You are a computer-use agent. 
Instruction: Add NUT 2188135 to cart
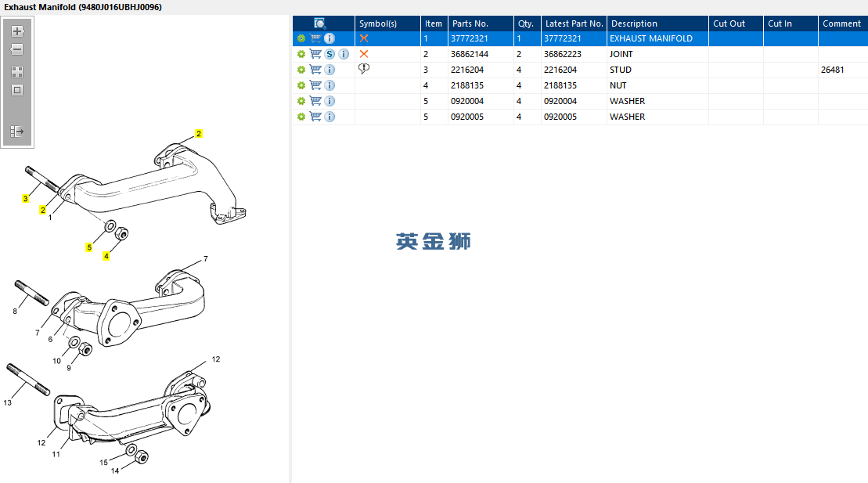tap(315, 85)
